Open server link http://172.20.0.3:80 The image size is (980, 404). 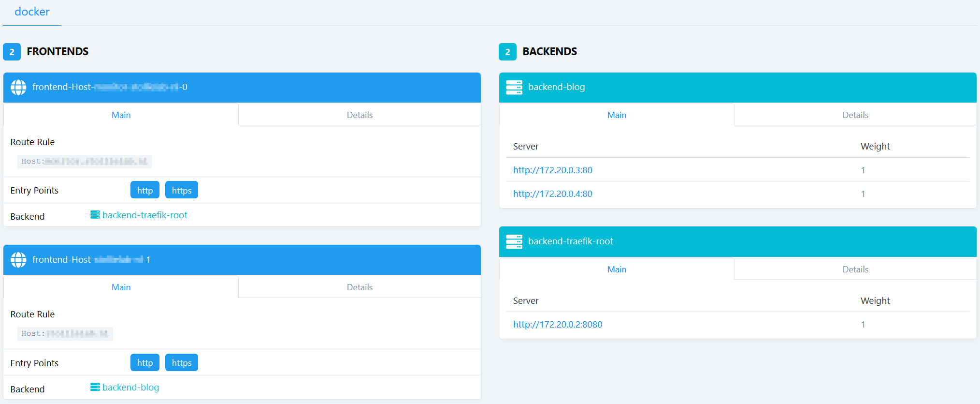pyautogui.click(x=552, y=170)
